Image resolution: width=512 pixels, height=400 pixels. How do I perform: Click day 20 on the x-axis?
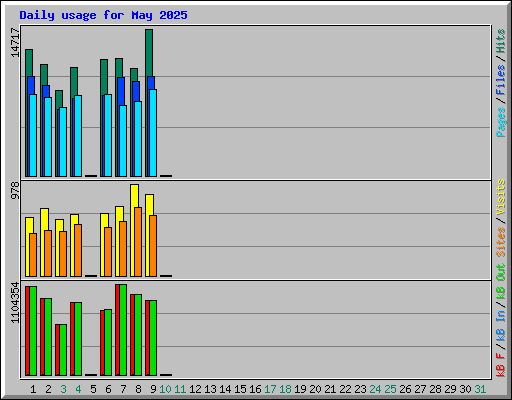pyautogui.click(x=315, y=389)
